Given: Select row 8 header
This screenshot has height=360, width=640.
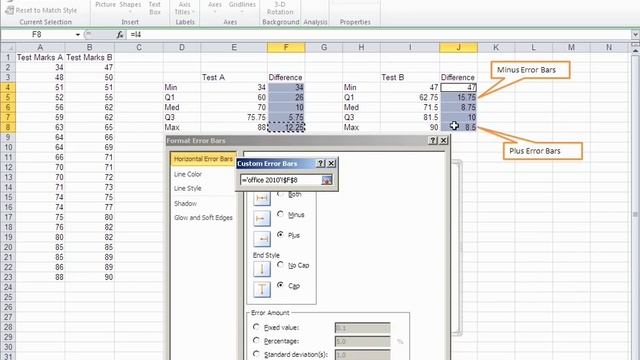Looking at the screenshot, I should pyautogui.click(x=8, y=127).
